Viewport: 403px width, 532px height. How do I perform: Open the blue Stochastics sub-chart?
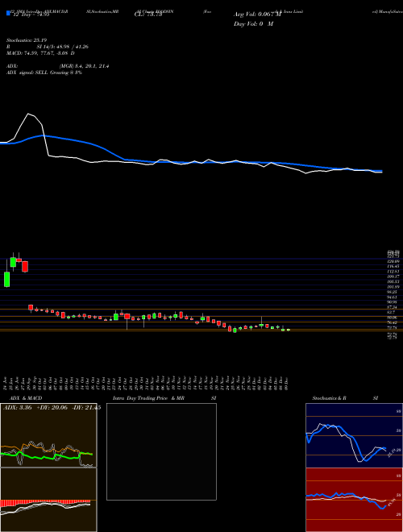point(354,435)
